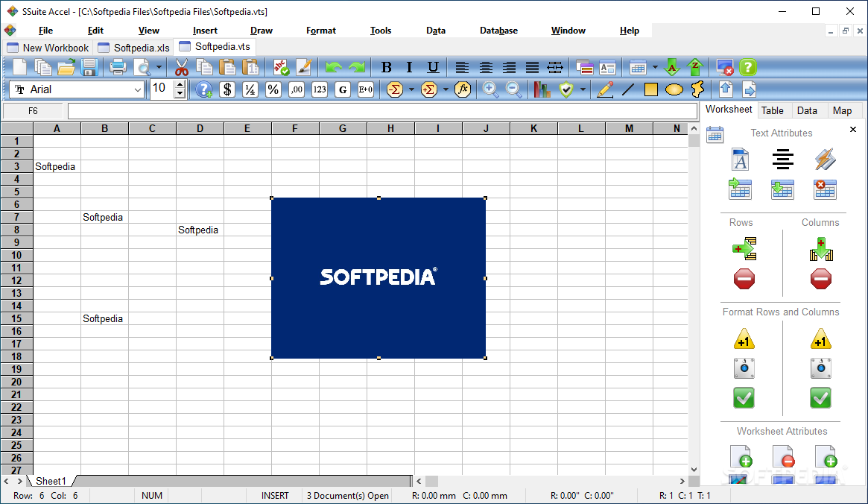Click the formula bar input field
This screenshot has width=868, height=504.
(x=382, y=111)
